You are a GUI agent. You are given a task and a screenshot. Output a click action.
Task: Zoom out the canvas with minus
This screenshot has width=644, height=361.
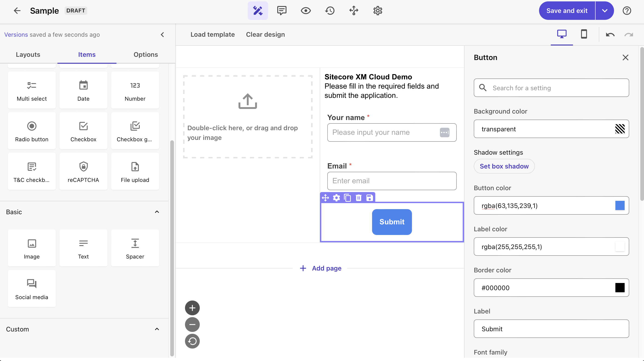click(x=192, y=325)
